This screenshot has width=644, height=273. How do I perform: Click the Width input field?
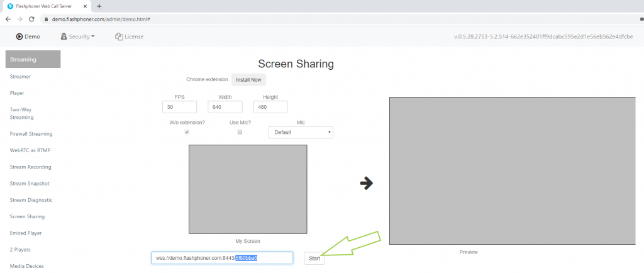click(x=225, y=107)
